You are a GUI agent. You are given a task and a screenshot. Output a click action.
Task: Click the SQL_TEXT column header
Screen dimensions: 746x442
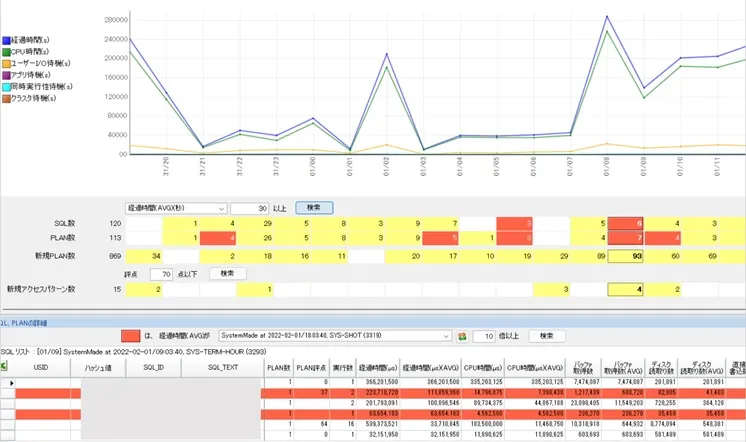224,367
